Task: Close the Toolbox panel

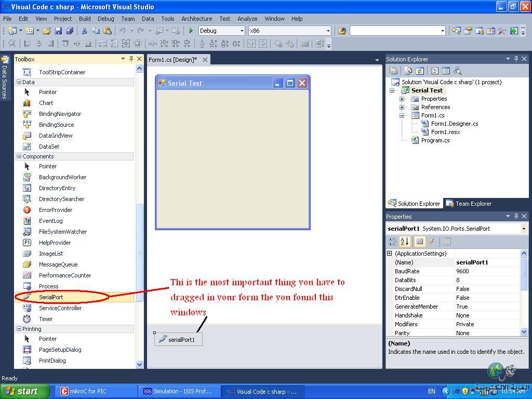Action: [x=139, y=59]
